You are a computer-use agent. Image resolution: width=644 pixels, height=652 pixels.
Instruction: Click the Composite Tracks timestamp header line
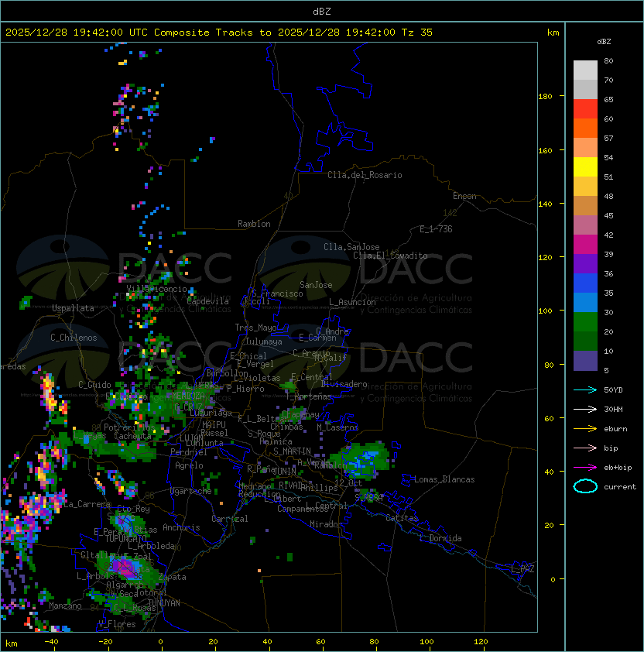click(219, 33)
